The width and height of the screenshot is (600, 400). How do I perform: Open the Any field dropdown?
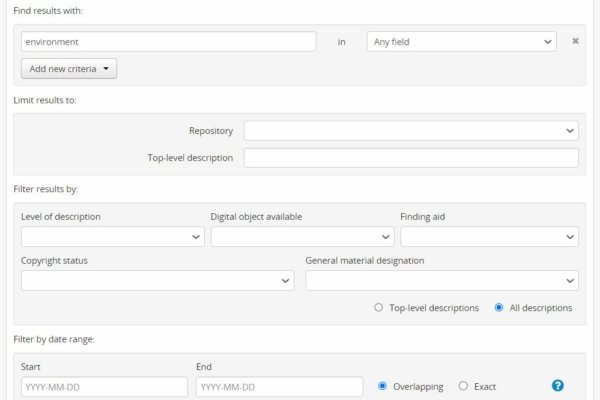[x=461, y=42]
